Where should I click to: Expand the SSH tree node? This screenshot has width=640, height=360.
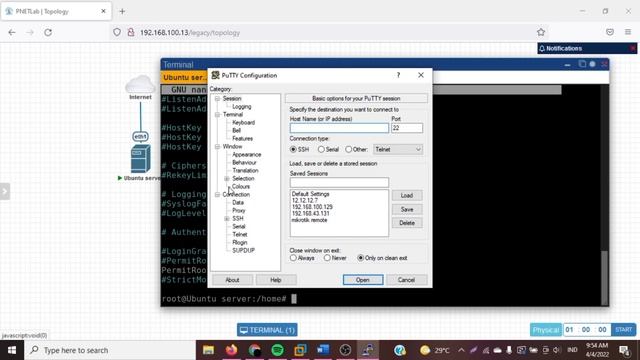pos(227,218)
